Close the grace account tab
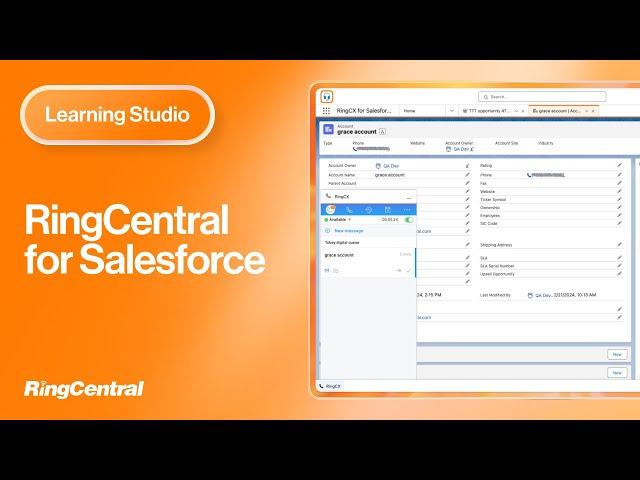 point(593,111)
